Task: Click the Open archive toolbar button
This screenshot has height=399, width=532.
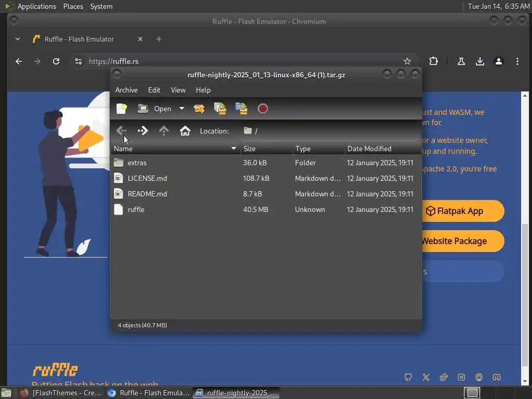Action: tap(154, 109)
